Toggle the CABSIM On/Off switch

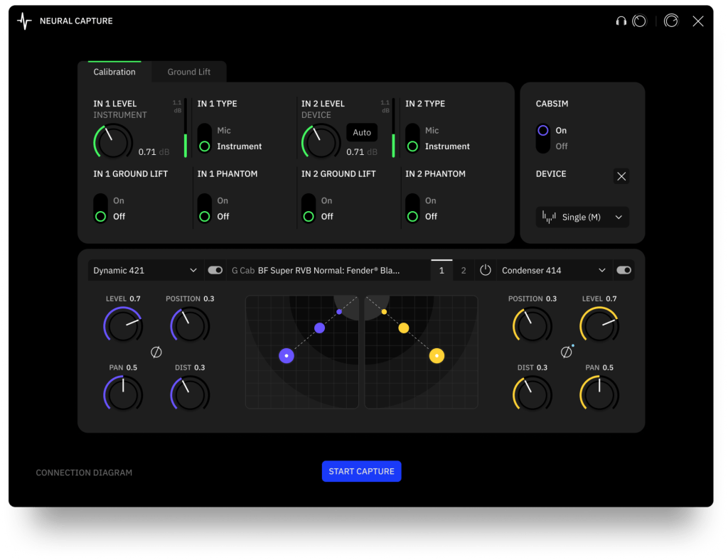click(x=543, y=138)
